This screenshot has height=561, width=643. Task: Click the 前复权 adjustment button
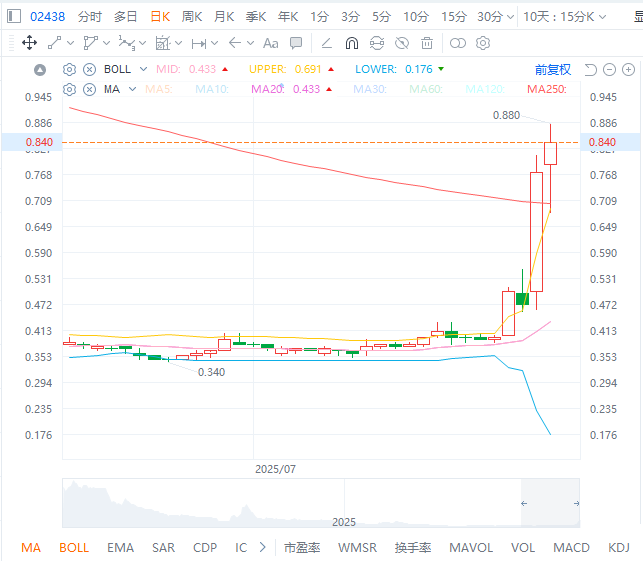(x=552, y=70)
